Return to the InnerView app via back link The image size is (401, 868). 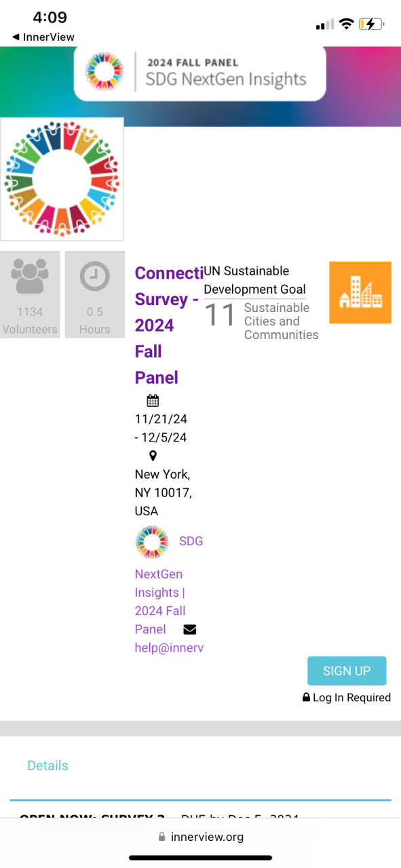tap(43, 37)
